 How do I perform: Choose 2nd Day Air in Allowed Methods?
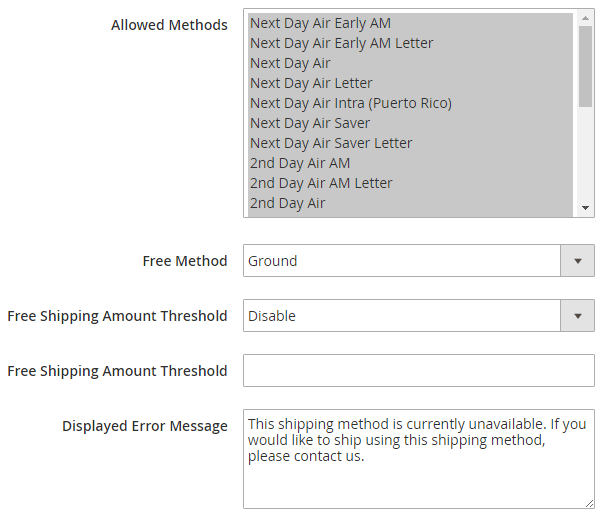(288, 203)
